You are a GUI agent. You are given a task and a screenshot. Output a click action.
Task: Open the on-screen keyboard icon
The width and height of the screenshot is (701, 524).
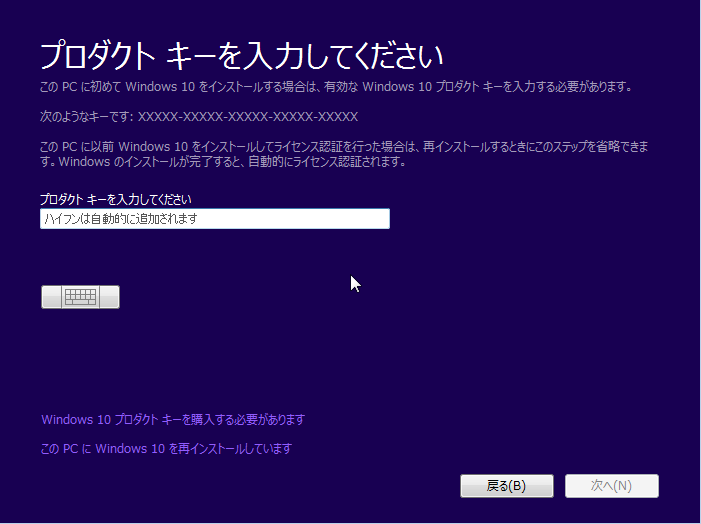click(x=80, y=297)
